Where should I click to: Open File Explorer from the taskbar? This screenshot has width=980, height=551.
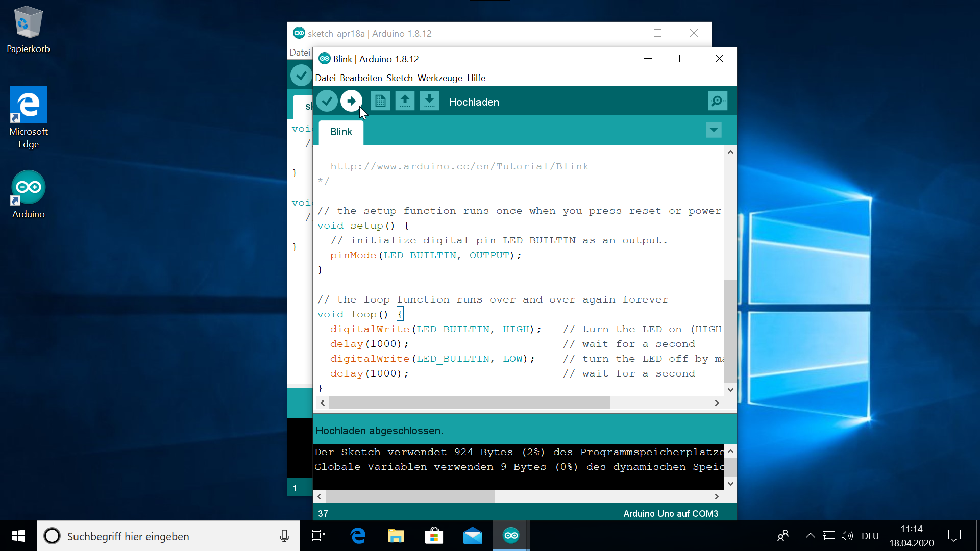pos(396,536)
